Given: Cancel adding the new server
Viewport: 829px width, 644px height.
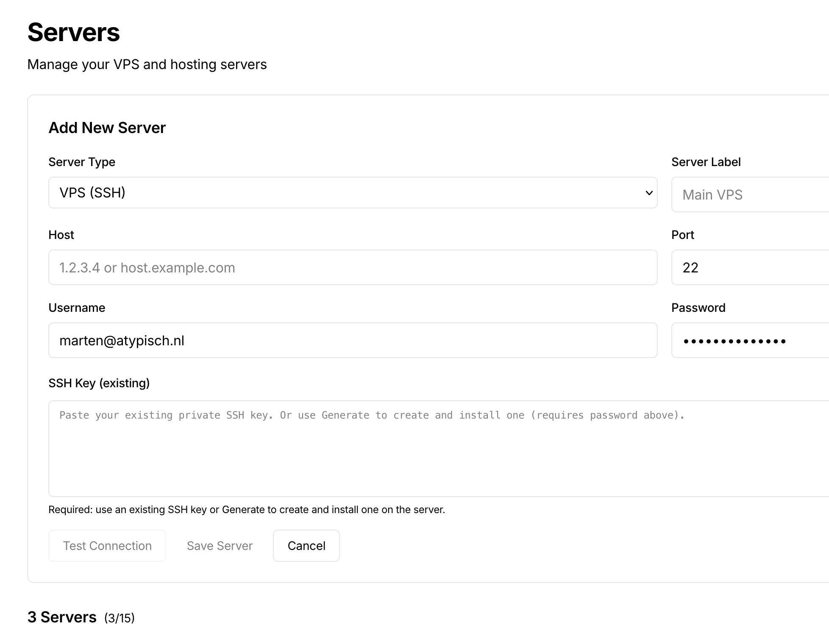Looking at the screenshot, I should point(306,546).
